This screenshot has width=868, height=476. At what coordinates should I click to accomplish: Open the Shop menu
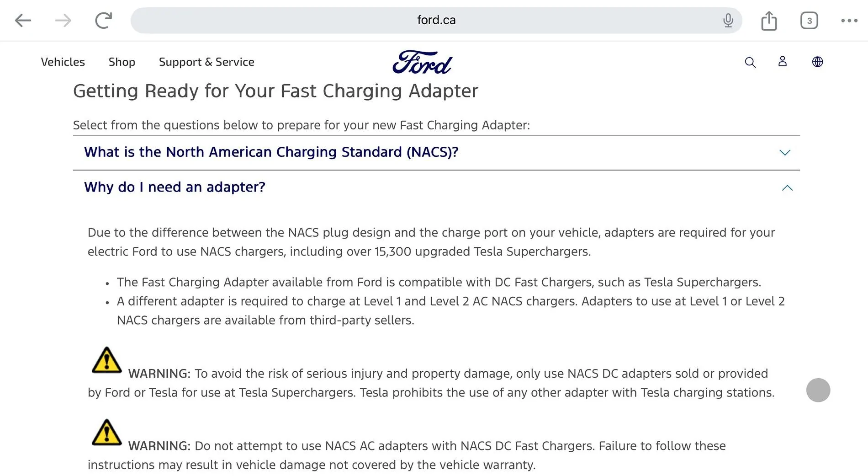coord(122,62)
